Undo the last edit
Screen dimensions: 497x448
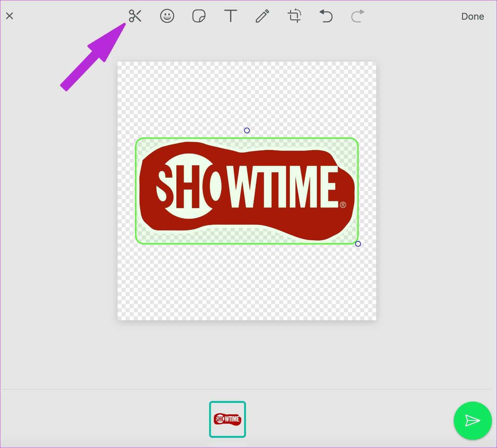[326, 16]
